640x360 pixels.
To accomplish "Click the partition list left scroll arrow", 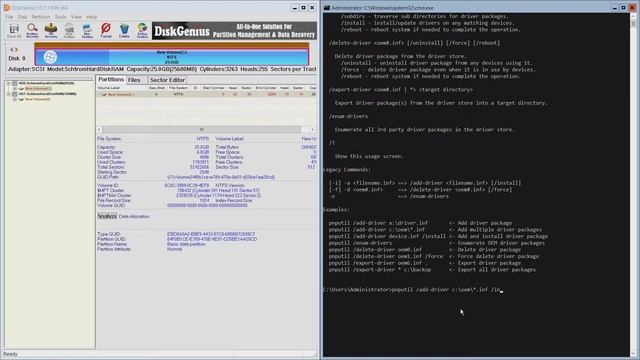I will 99,129.
